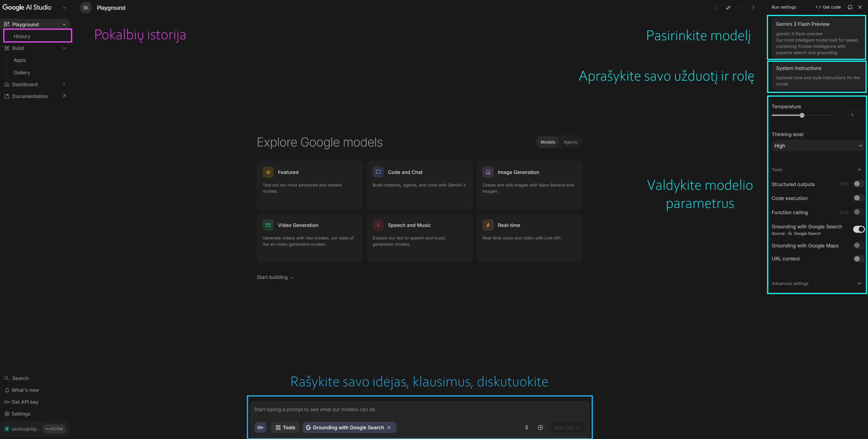This screenshot has width=868, height=439.
Task: Click the Get API key icon
Action: [x=7, y=402]
